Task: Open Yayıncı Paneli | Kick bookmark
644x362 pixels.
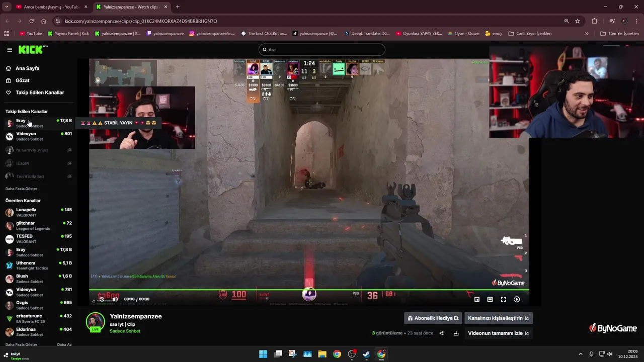Action: click(68, 34)
